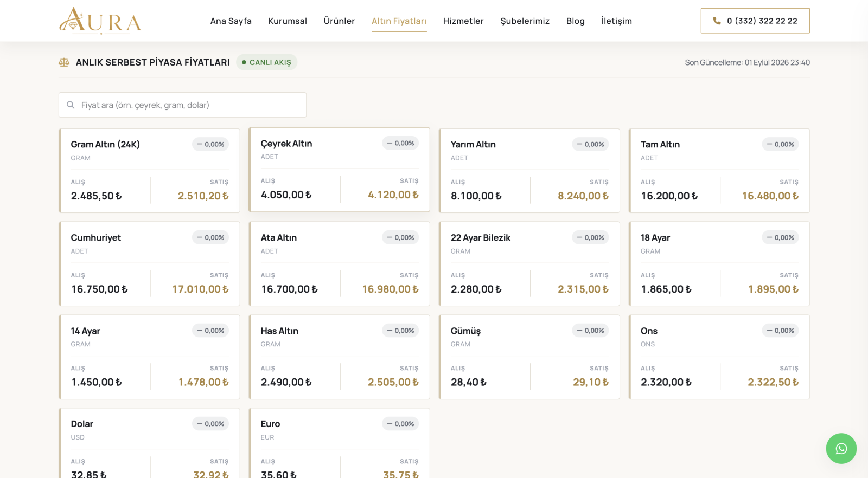This screenshot has height=478, width=868.
Task: Click the Dolar card title
Action: pos(82,424)
